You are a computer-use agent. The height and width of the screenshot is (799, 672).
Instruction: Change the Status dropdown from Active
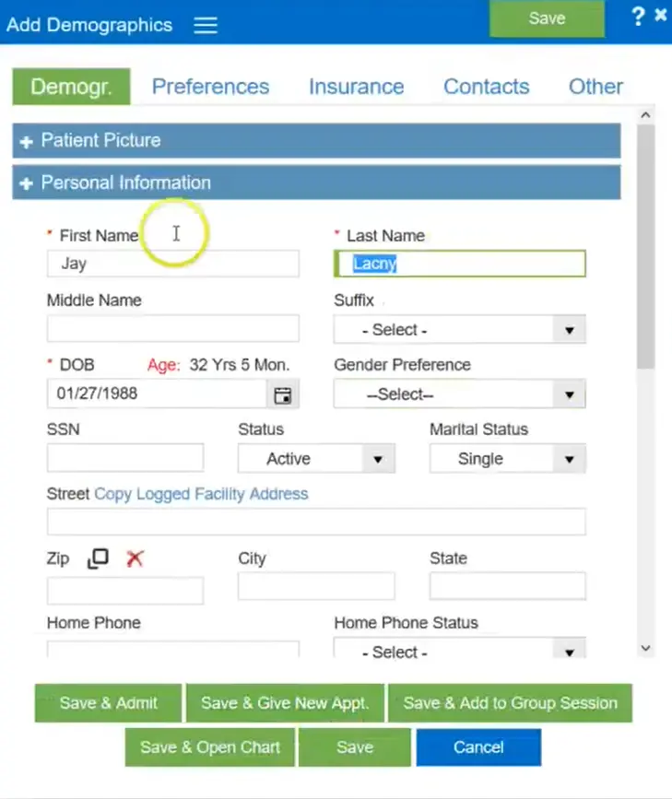pyautogui.click(x=378, y=458)
